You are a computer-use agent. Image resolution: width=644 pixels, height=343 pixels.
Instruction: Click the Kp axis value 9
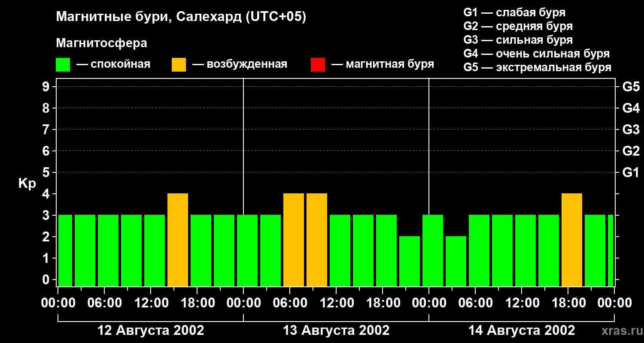tap(47, 87)
